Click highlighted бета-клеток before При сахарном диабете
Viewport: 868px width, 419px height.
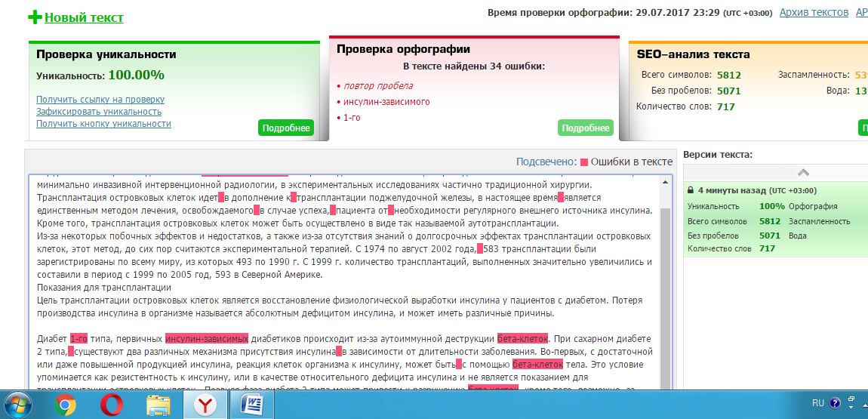(x=523, y=338)
